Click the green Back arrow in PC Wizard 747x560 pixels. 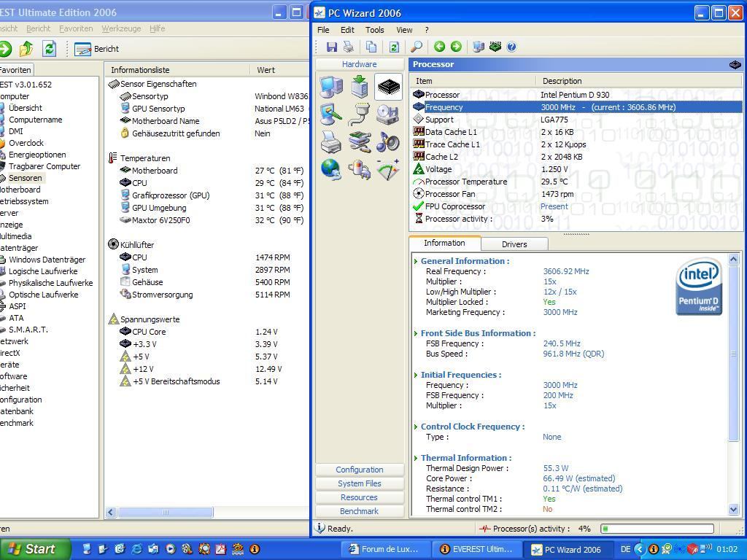[439, 47]
